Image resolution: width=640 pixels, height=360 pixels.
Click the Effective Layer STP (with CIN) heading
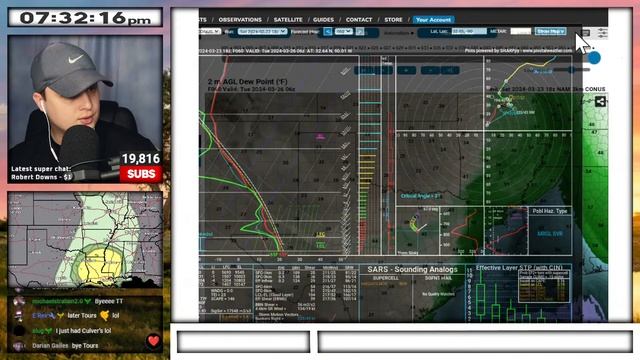(x=519, y=268)
